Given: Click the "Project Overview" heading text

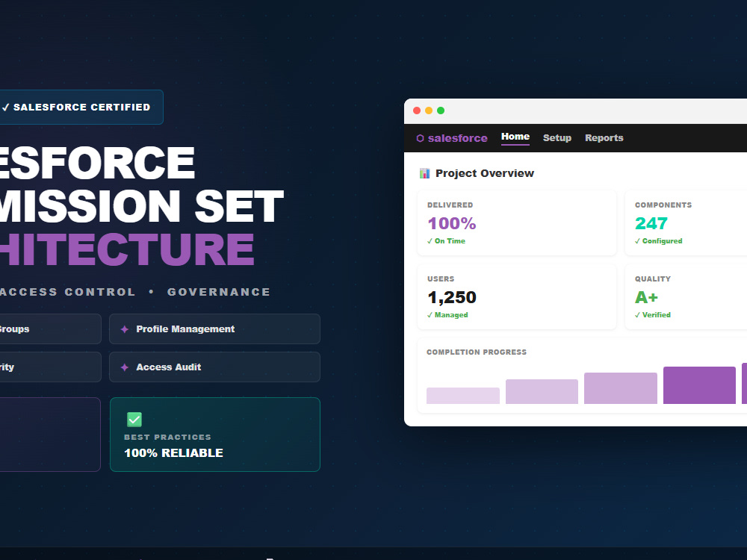Looking at the screenshot, I should click(485, 173).
